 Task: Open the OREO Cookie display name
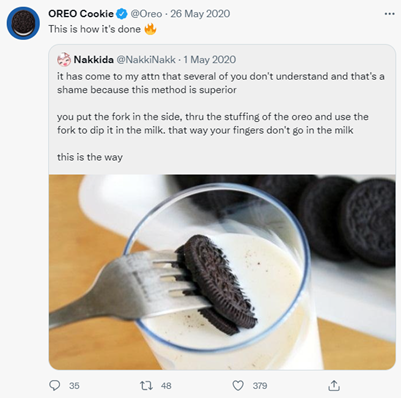click(81, 14)
